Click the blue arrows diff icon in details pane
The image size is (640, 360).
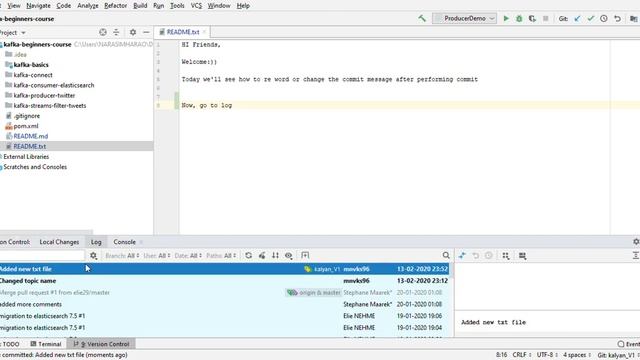pyautogui.click(x=462, y=256)
